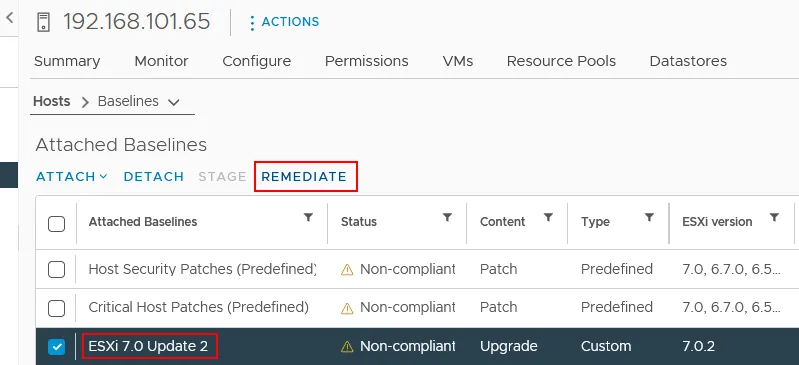This screenshot has height=365, width=799.
Task: Expand the ATTACH dropdown
Action: (x=72, y=177)
